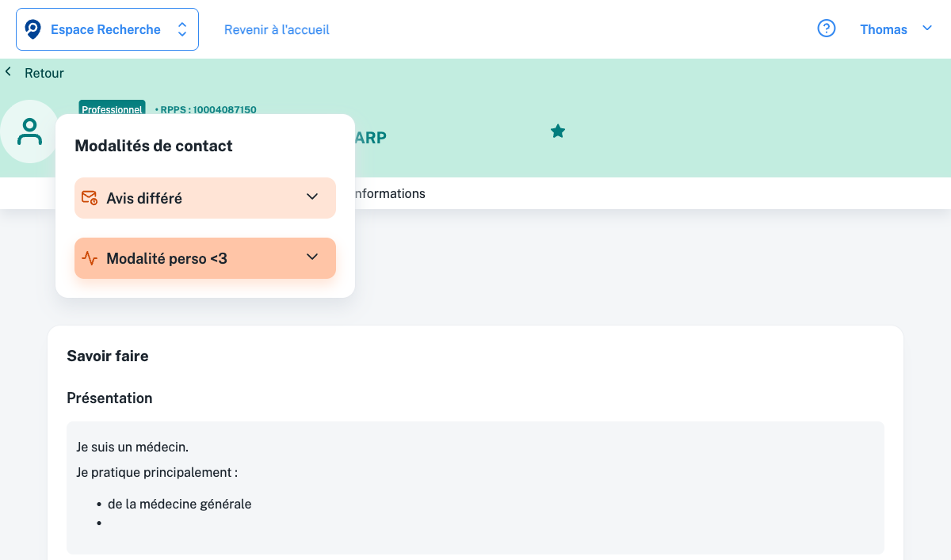Viewport: 951px width, 560px height.
Task: Click the Retour text link
Action: (x=44, y=73)
